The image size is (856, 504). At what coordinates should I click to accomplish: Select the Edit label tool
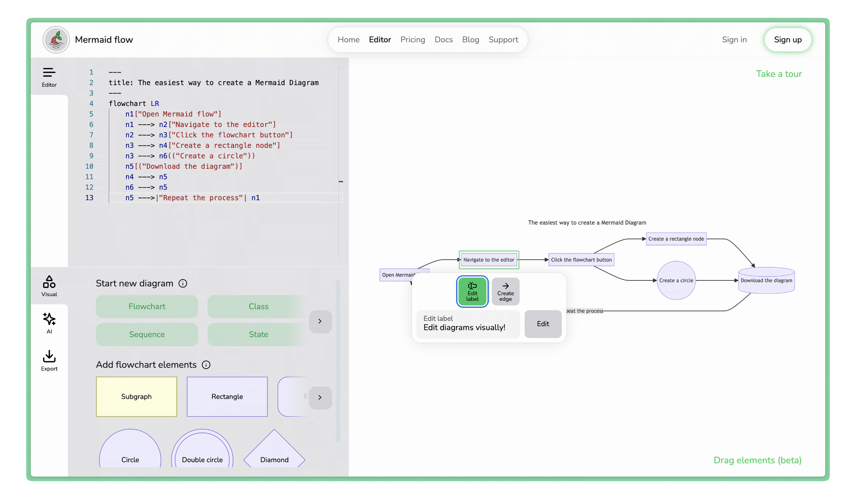[x=472, y=291]
